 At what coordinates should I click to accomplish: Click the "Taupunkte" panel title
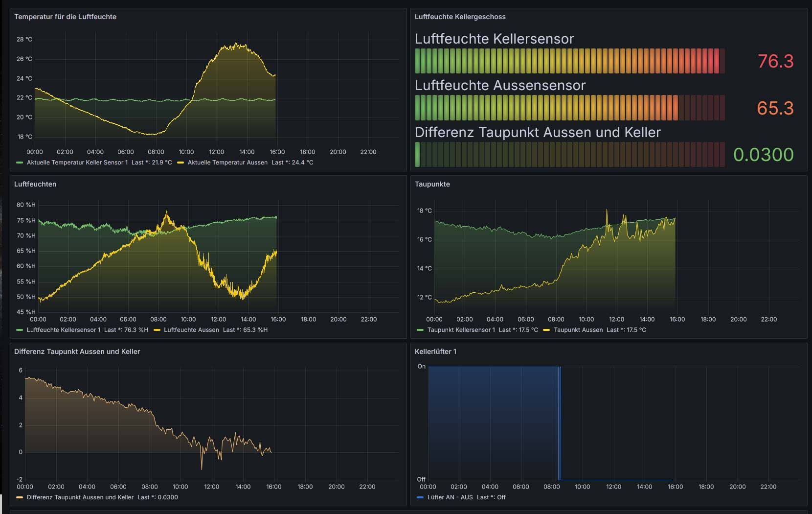432,184
